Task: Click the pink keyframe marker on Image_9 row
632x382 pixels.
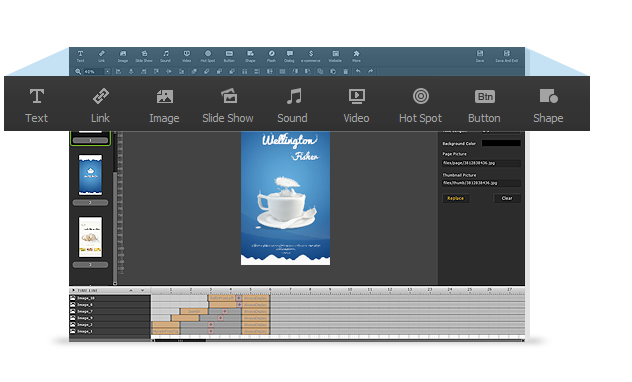Action: click(x=220, y=318)
